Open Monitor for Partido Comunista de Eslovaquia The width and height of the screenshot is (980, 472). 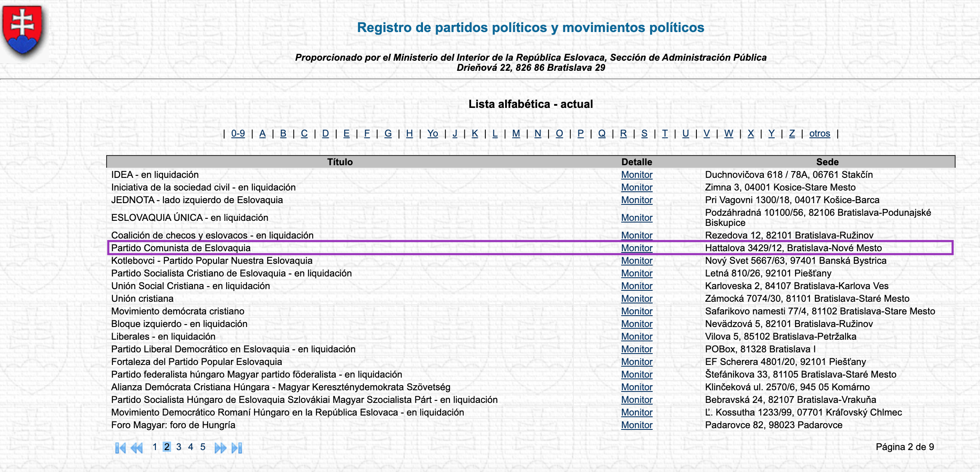pyautogui.click(x=637, y=248)
